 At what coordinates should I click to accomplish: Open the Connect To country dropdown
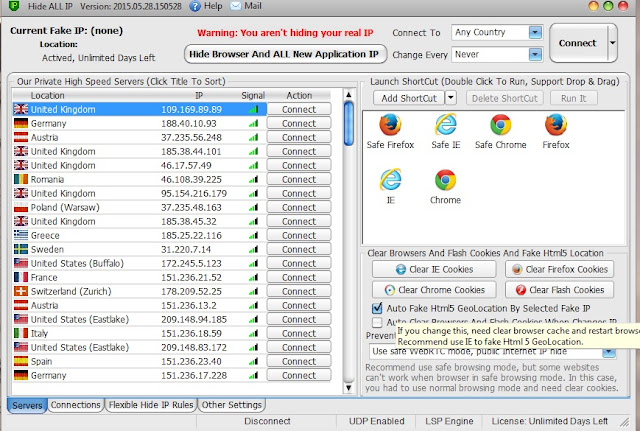535,32
